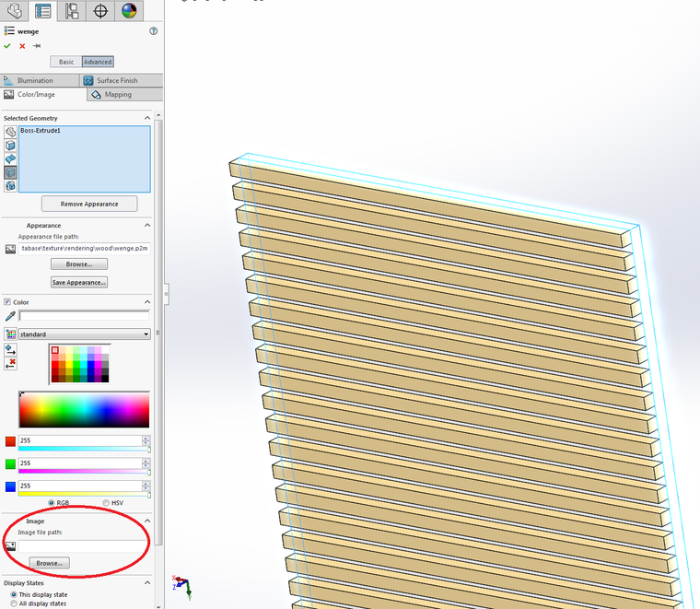700x609 pixels.
Task: Switch to the PropertyManager tab
Action: (x=43, y=10)
